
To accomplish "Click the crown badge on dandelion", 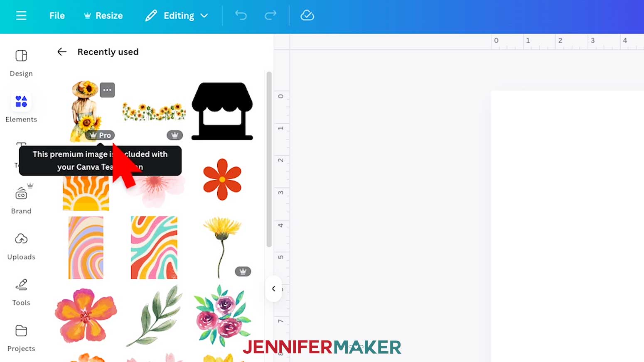I will [x=243, y=271].
